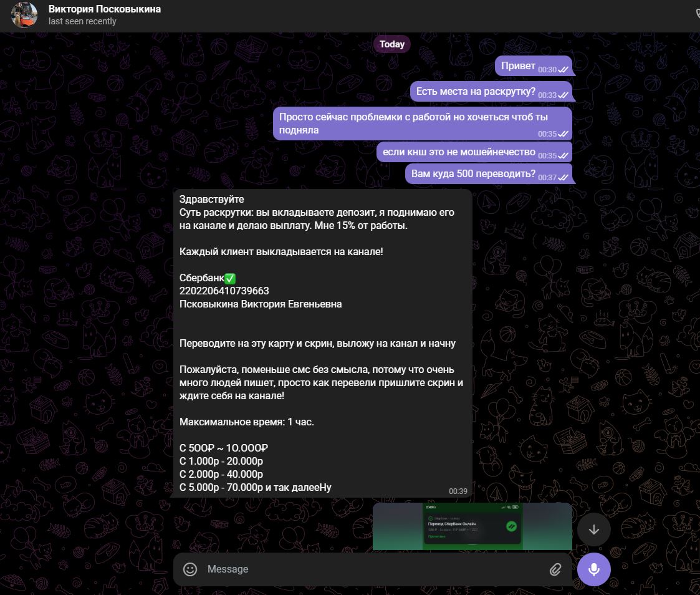This screenshot has height=595, width=700.
Task: Click 'Переводите на эту карту и скрин' line
Action: pos(317,344)
